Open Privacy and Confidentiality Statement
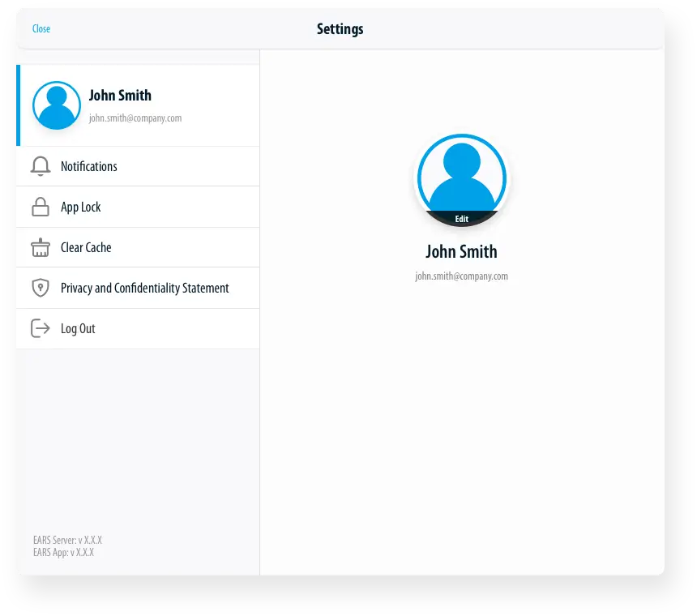Screen dimensions: 697x616 [145, 289]
